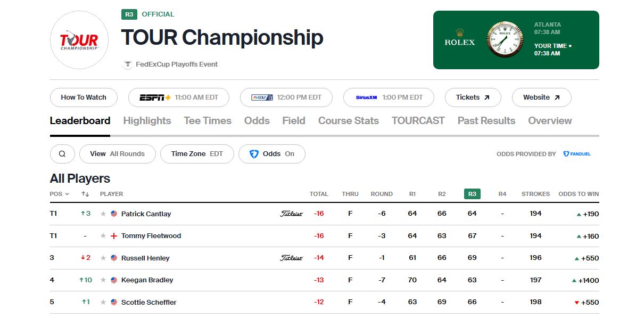Image resolution: width=644 pixels, height=326 pixels.
Task: Click Titleist logo in Russell Henley row
Action: [x=291, y=258]
